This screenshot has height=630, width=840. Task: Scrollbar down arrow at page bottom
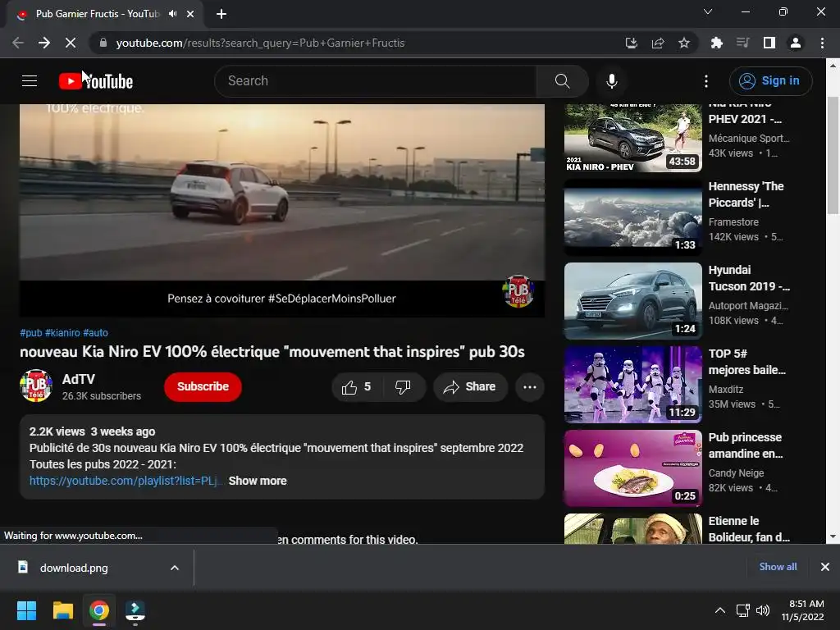point(832,536)
